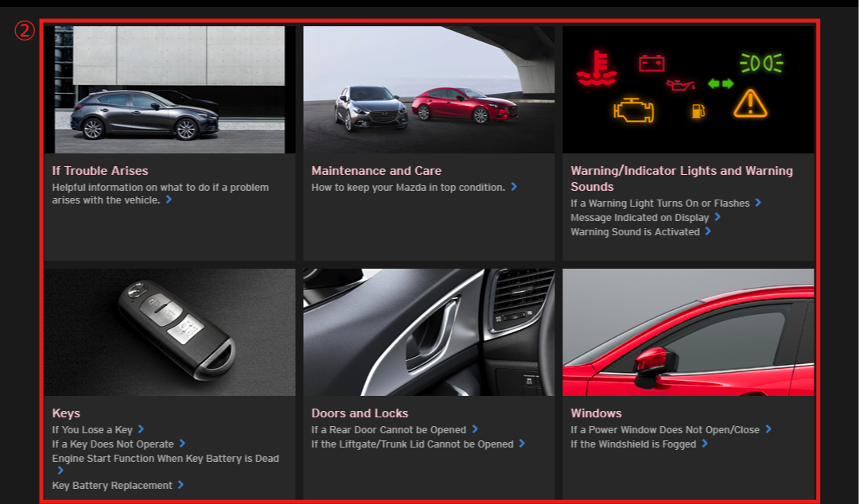
Task: Select the If Trouble Arises heading
Action: pos(100,171)
